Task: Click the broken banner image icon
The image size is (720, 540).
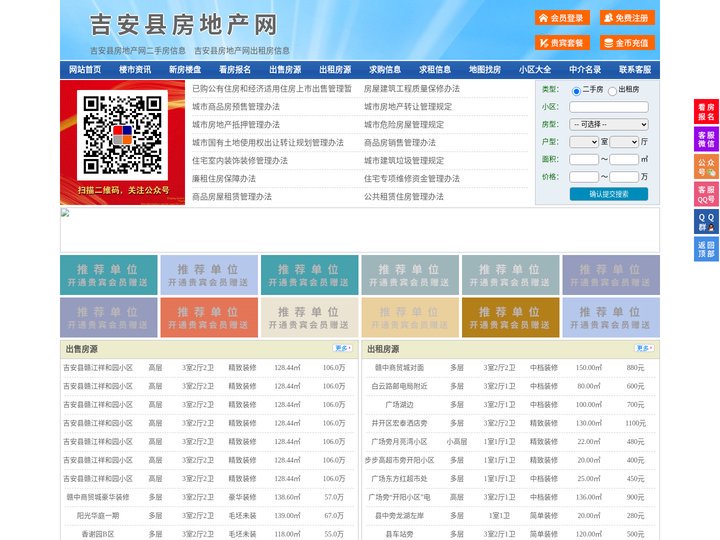Action: 65,213
